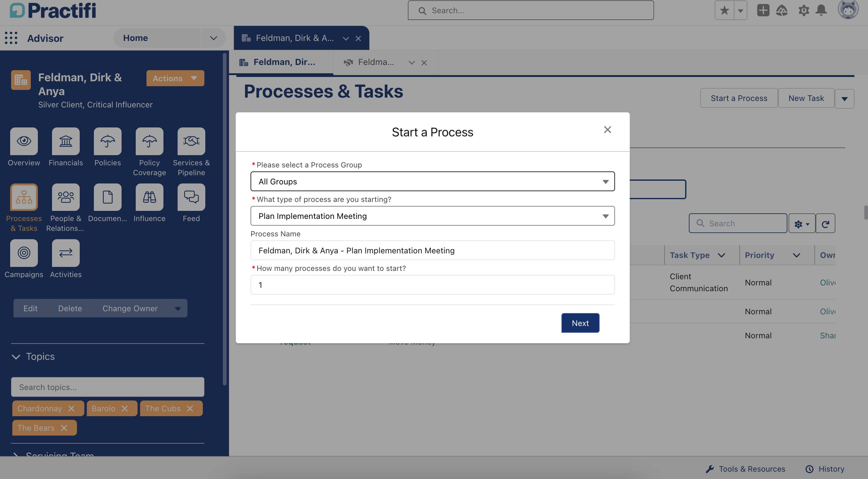Viewport: 868px width, 479px height.
Task: Open the app launcher grid
Action: click(11, 38)
